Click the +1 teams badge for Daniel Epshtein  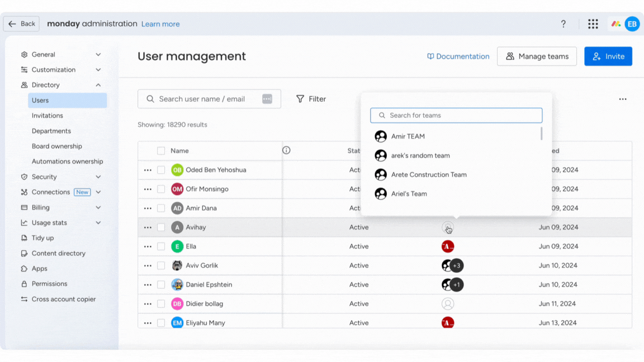(x=457, y=284)
